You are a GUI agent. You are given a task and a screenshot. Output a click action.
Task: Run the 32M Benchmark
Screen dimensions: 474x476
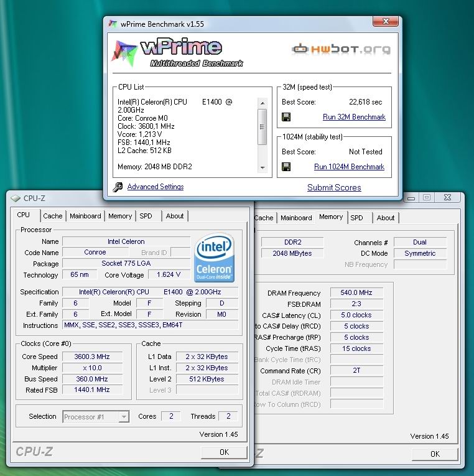coord(354,117)
